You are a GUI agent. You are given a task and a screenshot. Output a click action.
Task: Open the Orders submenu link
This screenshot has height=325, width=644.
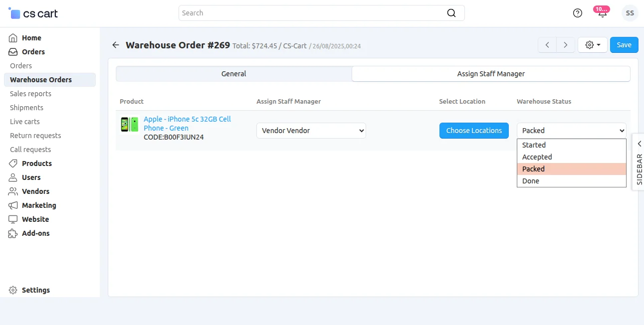pos(21,66)
